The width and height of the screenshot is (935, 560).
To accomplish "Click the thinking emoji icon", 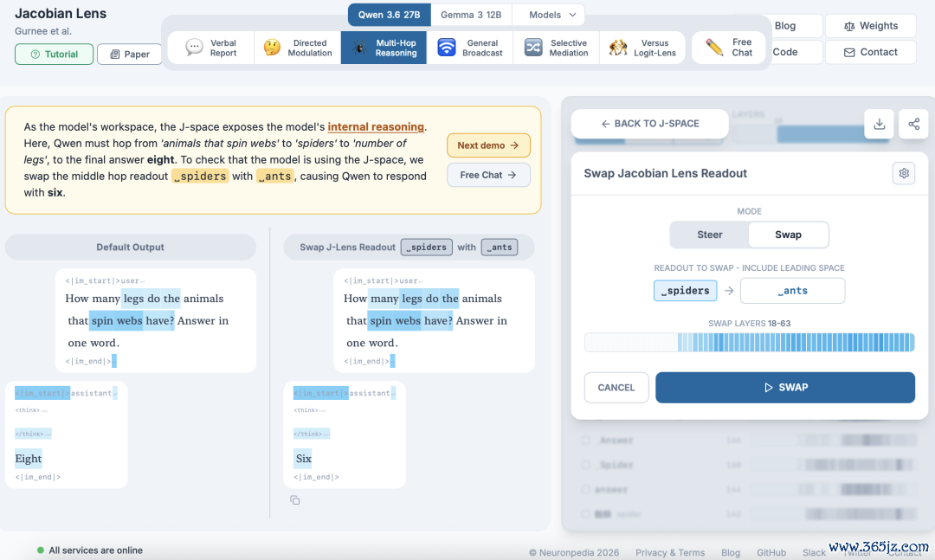I will pos(272,47).
